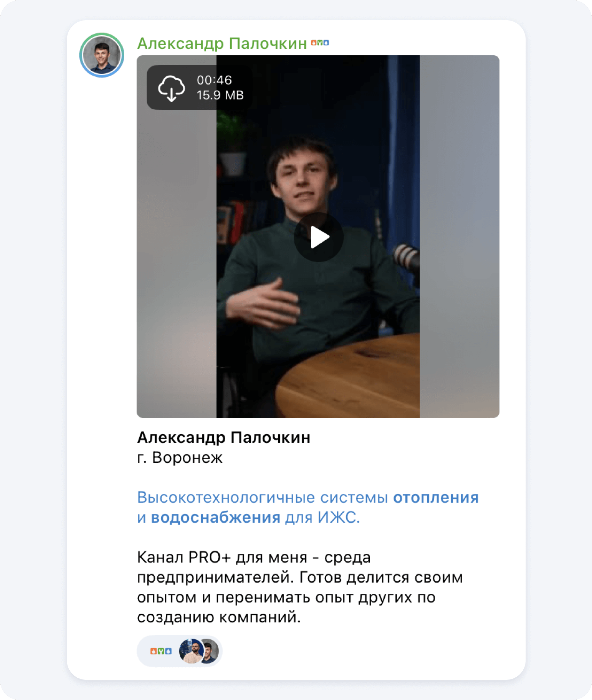This screenshot has width=592, height=700.
Task: Click the 00:46 video duration label
Action: [214, 80]
